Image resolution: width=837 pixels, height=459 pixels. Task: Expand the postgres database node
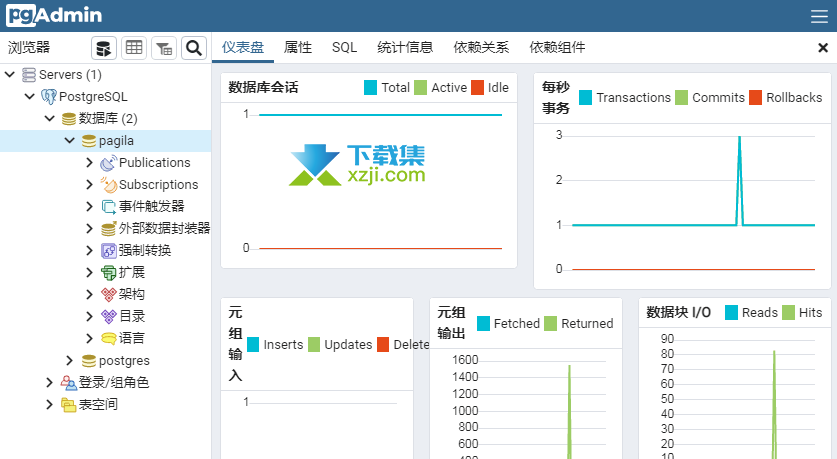coord(69,360)
